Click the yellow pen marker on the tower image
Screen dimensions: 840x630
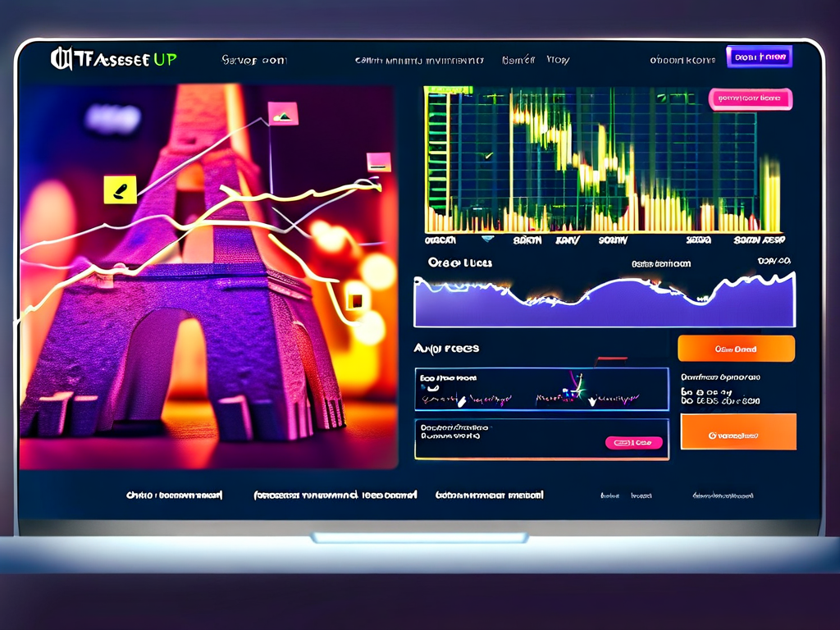(x=120, y=189)
